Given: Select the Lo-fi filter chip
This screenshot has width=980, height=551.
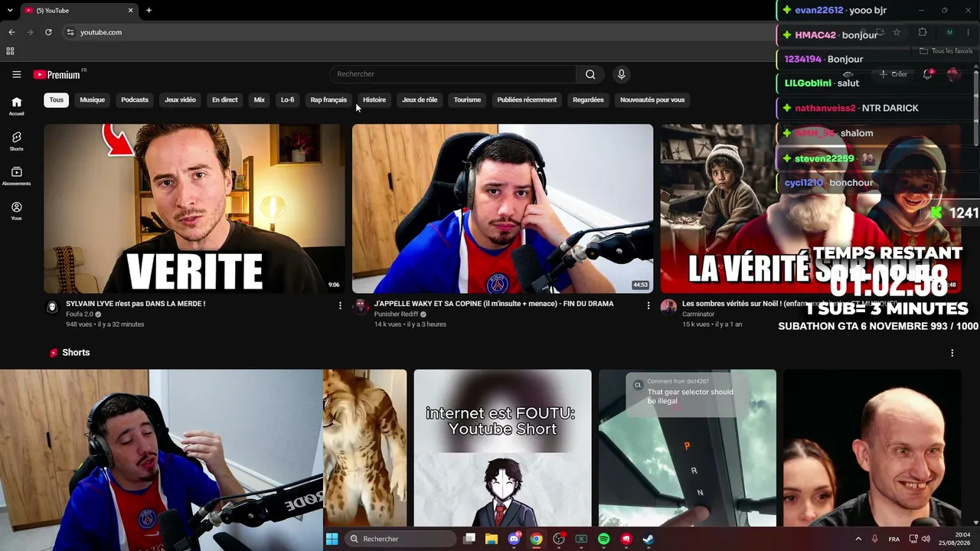Looking at the screenshot, I should [287, 99].
